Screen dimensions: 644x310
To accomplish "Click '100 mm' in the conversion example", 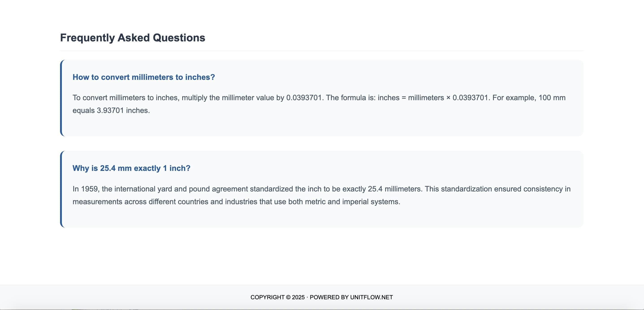I will [x=552, y=98].
